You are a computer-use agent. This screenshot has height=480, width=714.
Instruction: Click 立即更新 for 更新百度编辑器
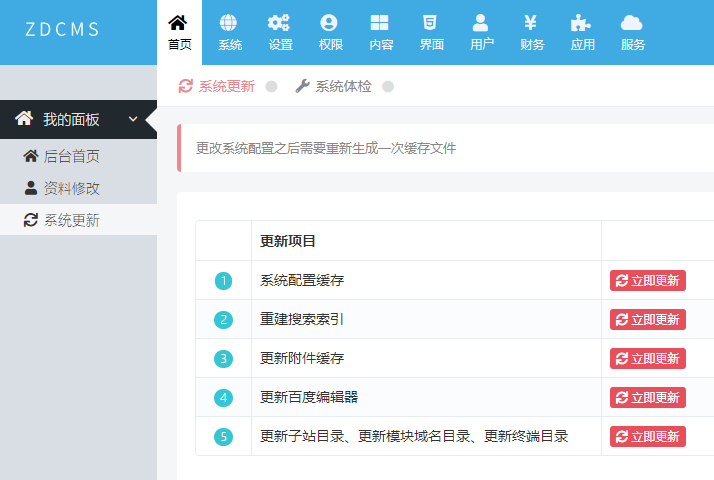648,398
